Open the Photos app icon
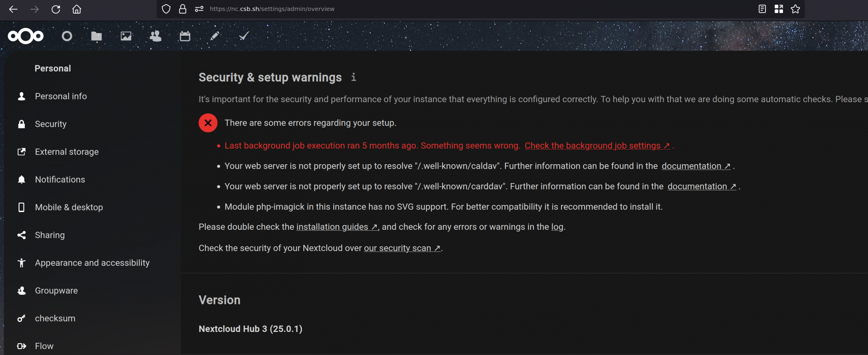Viewport: 868px width, 355px height. [x=126, y=36]
